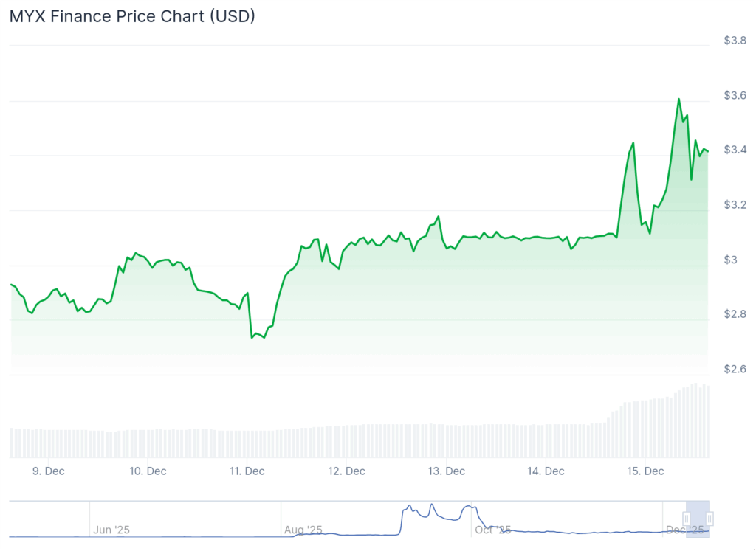Image resolution: width=756 pixels, height=551 pixels.
Task: Click the $2.6 price axis label
Action: [735, 369]
